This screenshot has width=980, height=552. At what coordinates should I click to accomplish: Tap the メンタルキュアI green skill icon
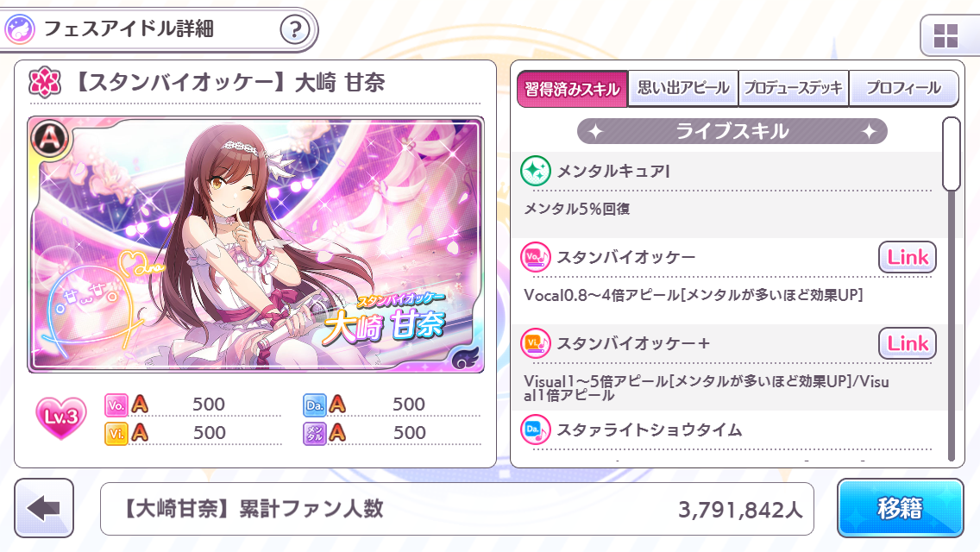pyautogui.click(x=535, y=171)
